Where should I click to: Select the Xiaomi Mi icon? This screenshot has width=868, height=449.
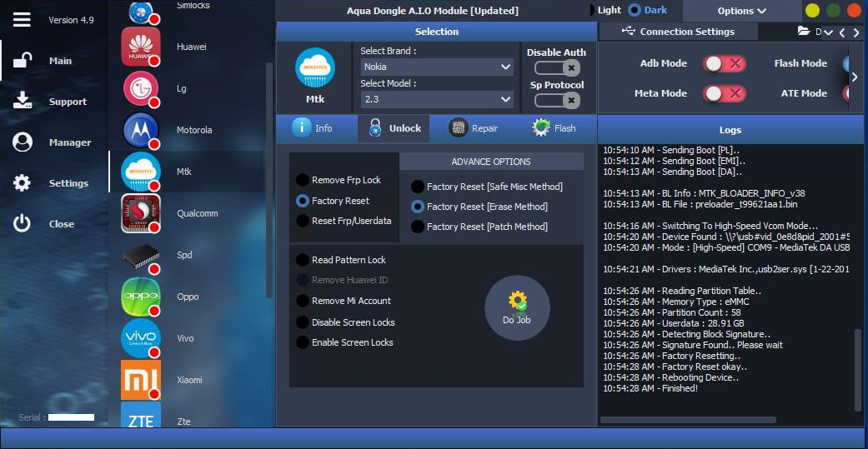141,380
